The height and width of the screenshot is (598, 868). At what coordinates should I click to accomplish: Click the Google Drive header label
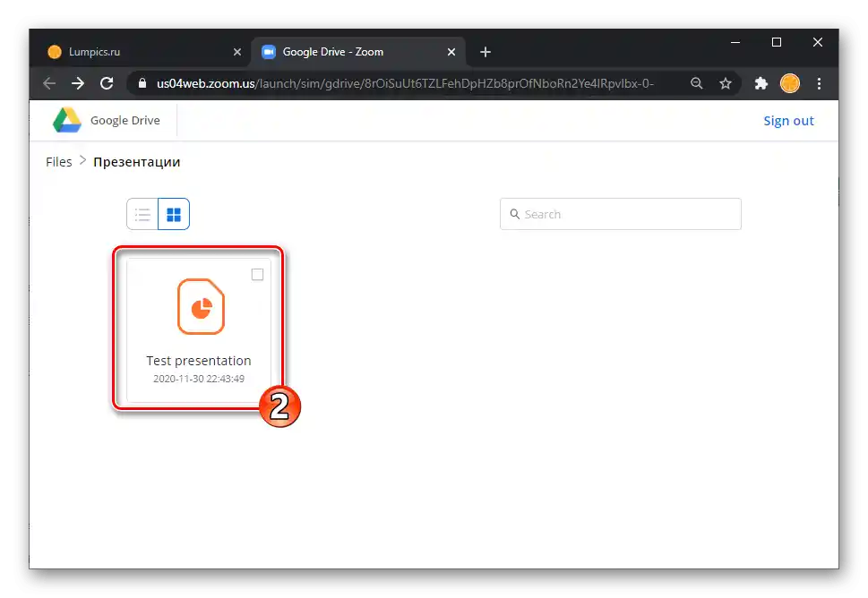point(125,121)
